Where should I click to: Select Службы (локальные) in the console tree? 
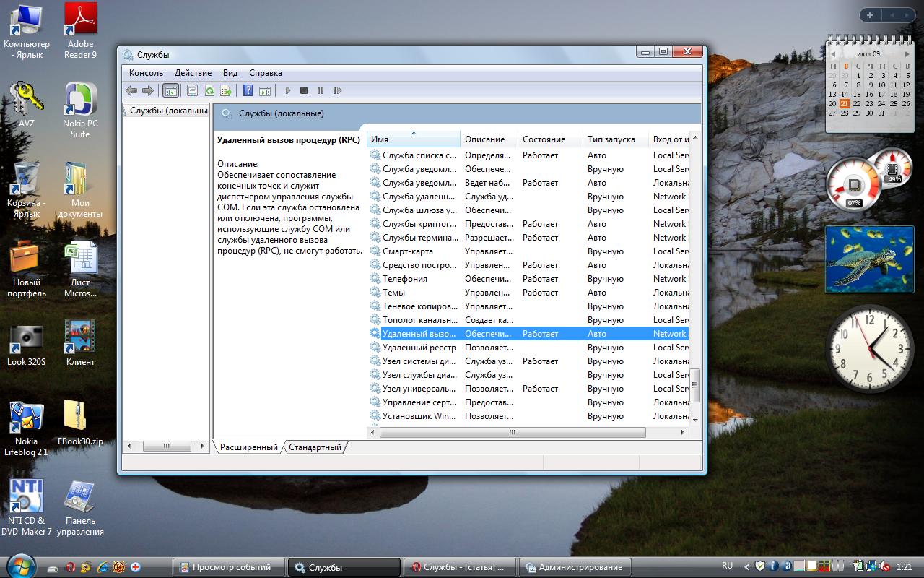pyautogui.click(x=167, y=111)
